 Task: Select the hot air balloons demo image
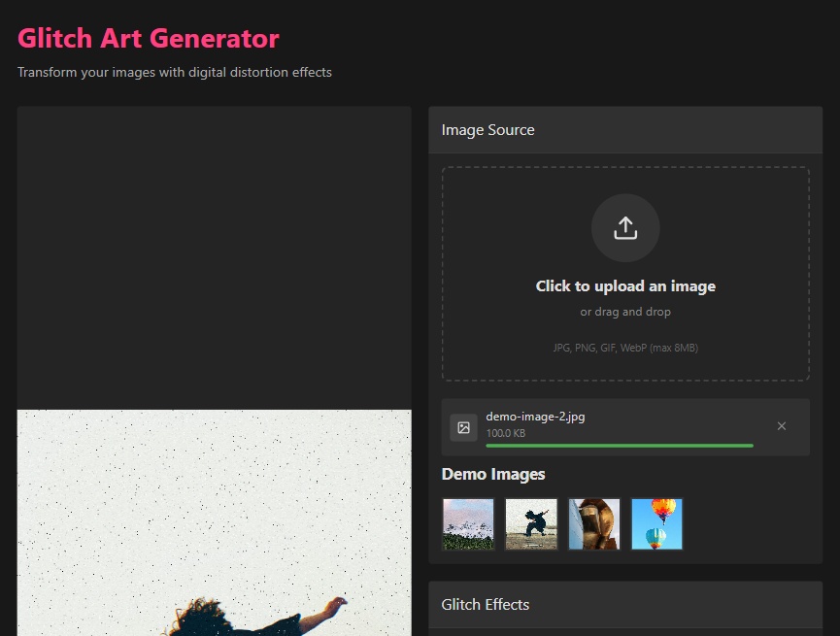pyautogui.click(x=656, y=524)
